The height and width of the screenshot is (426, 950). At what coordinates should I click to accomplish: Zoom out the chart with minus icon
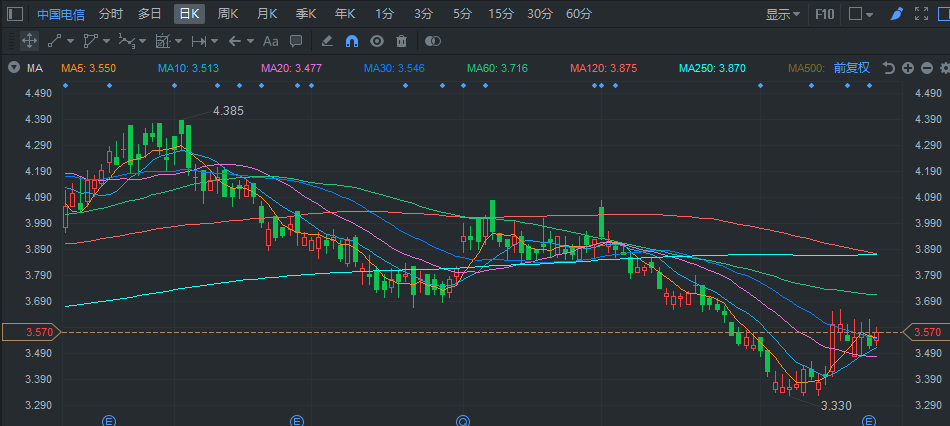[x=926, y=68]
